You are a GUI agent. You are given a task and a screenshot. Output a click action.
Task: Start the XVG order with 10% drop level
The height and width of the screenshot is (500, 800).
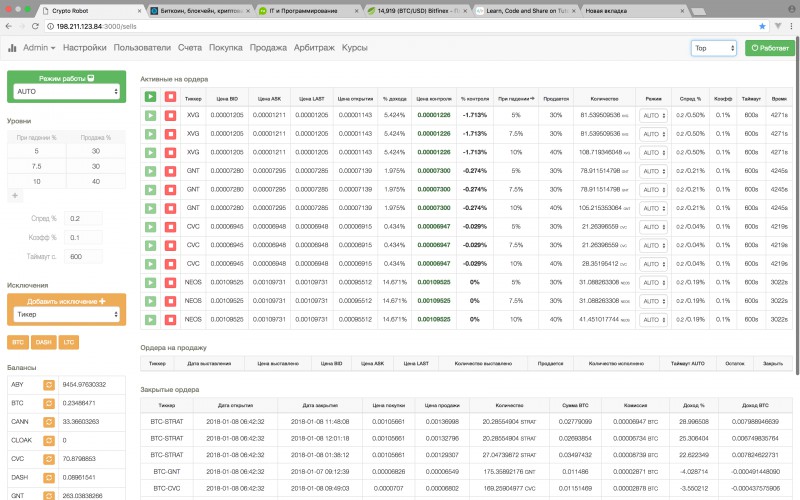pyautogui.click(x=150, y=153)
